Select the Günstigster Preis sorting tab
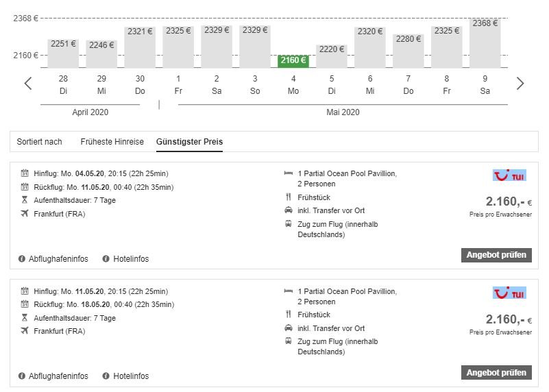 [x=189, y=142]
